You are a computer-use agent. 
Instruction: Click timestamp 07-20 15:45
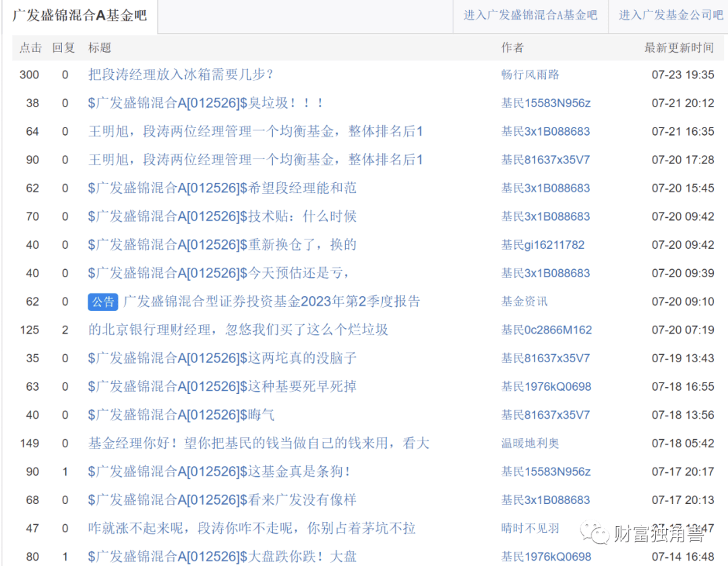[683, 188]
